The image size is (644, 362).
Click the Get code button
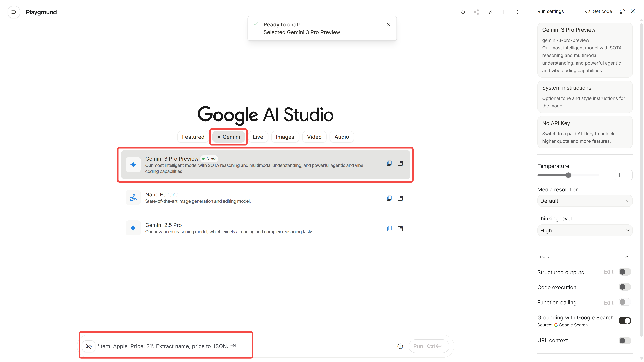(598, 11)
